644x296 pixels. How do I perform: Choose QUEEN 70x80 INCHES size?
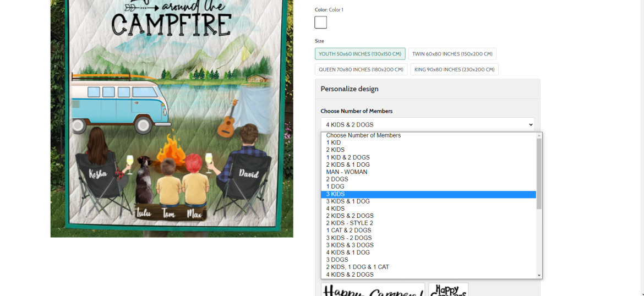pos(361,69)
